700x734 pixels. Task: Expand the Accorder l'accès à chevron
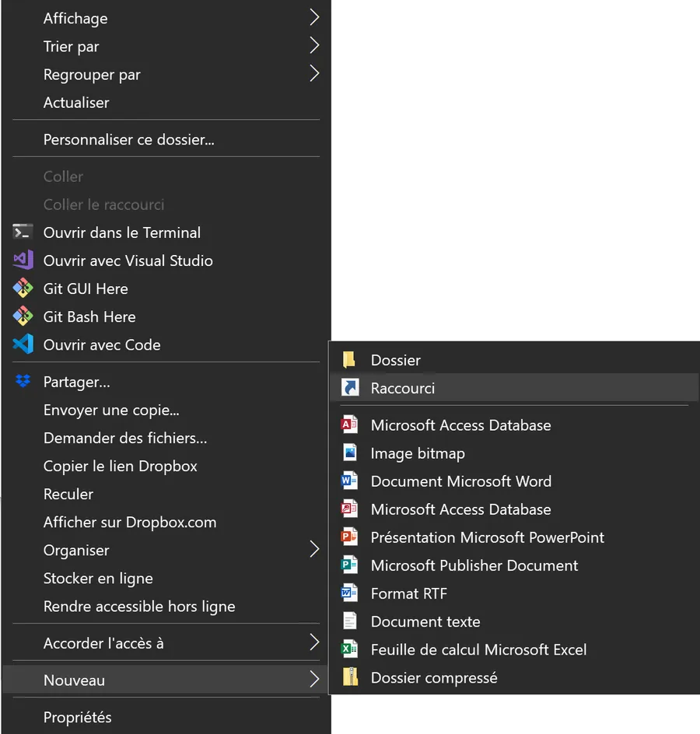coord(314,643)
